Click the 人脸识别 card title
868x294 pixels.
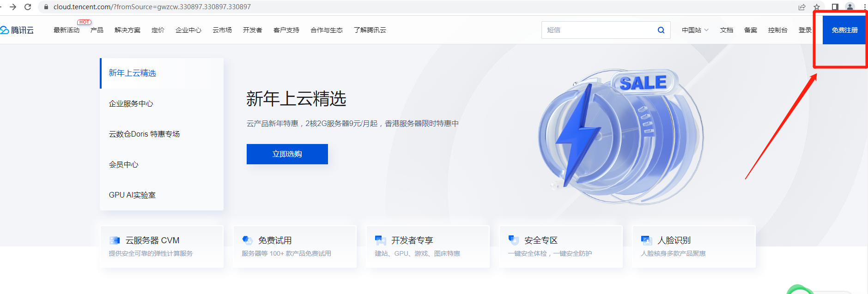[x=674, y=240]
